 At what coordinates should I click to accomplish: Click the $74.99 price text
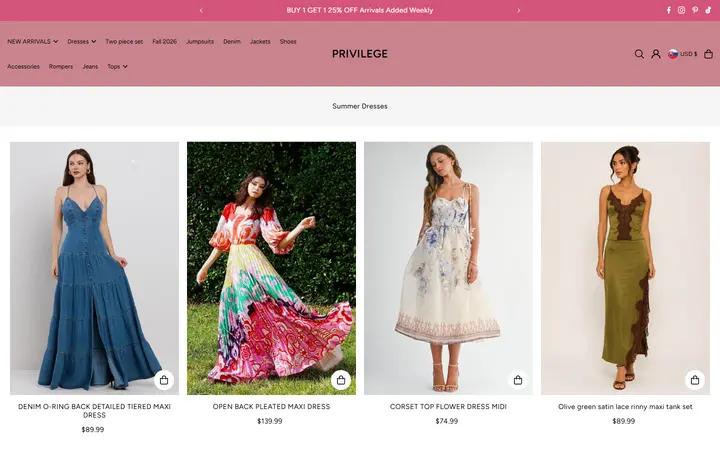coord(447,421)
